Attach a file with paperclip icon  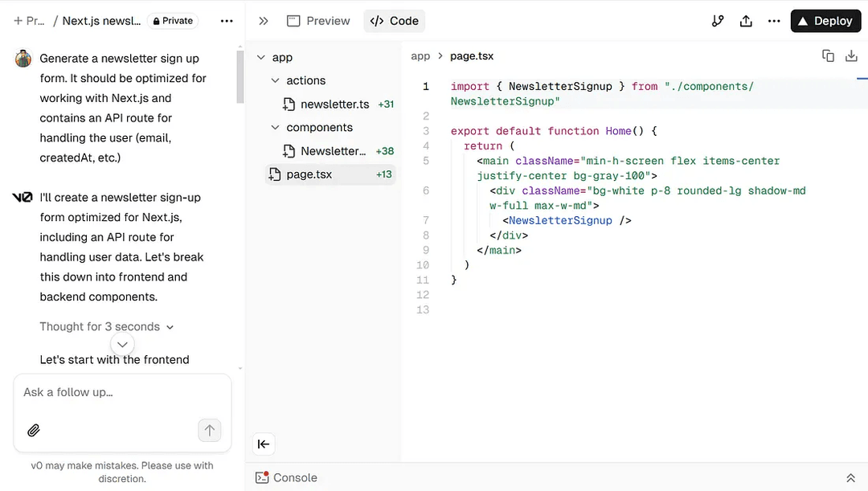[33, 430]
